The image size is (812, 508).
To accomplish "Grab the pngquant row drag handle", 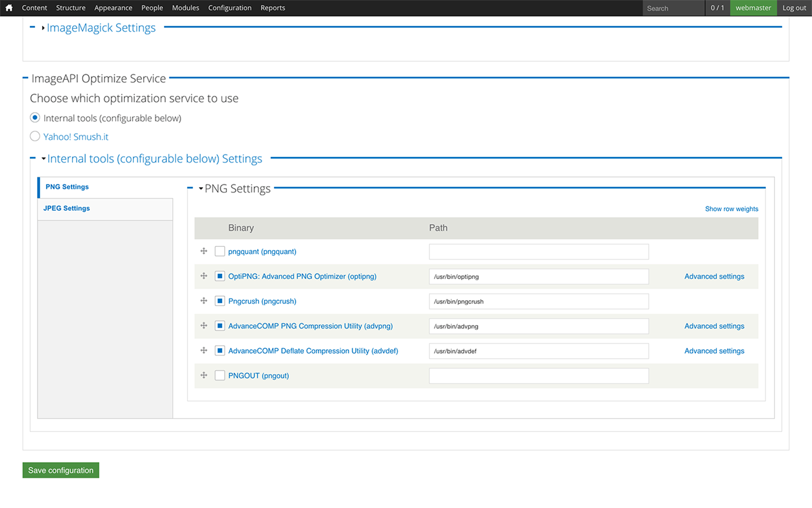I will pos(204,251).
